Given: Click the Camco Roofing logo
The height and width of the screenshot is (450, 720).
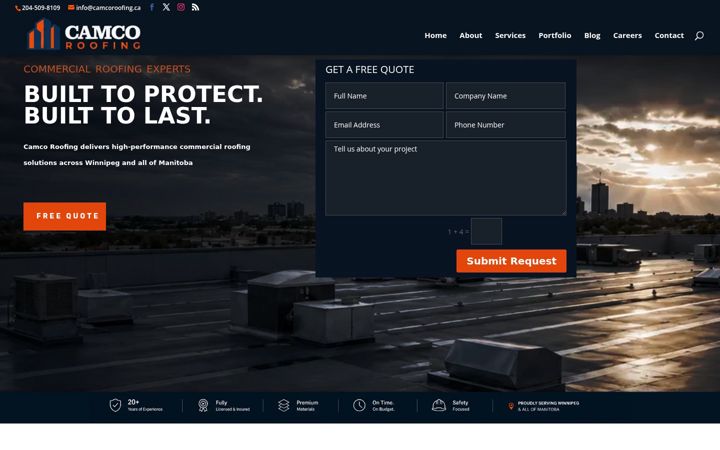Looking at the screenshot, I should [84, 34].
